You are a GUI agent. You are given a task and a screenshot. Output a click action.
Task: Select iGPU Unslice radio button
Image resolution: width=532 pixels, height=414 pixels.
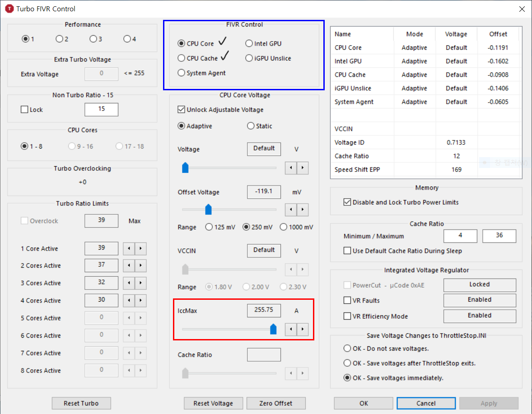click(x=268, y=58)
